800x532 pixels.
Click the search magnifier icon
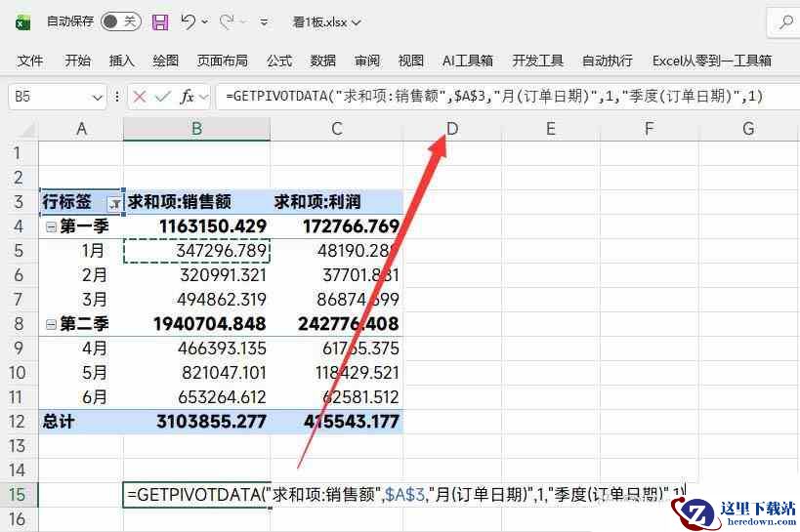click(x=784, y=21)
